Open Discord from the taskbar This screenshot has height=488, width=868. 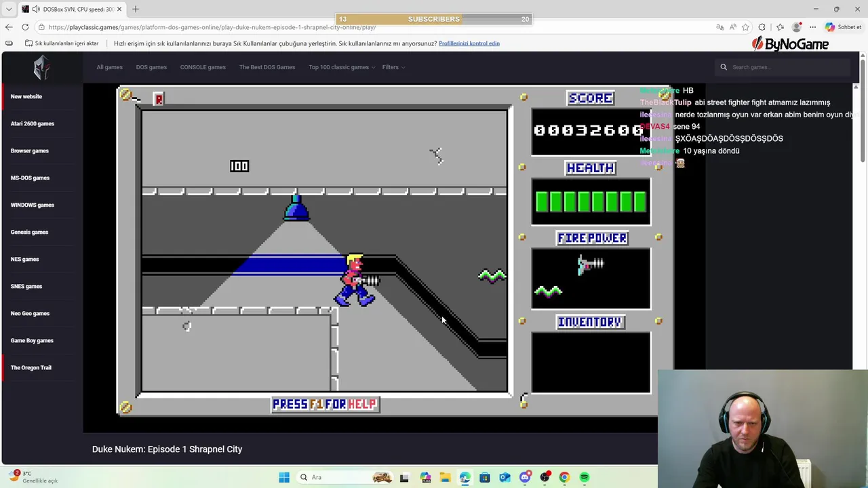click(524, 477)
